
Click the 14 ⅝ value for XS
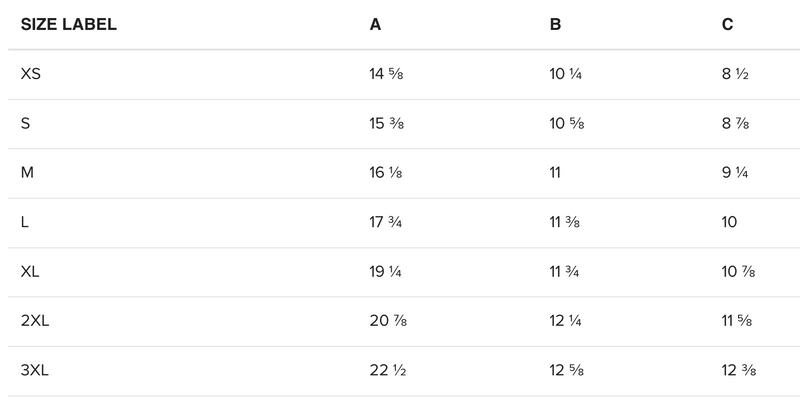(x=387, y=75)
